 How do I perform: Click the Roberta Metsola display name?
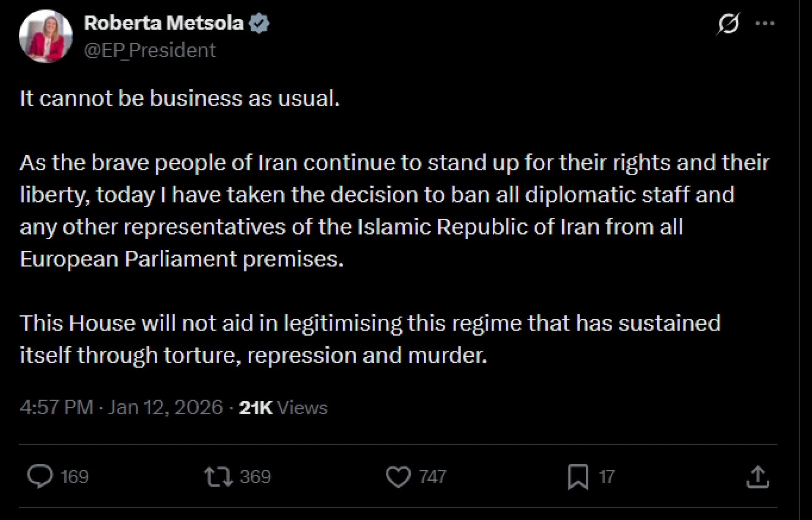click(164, 23)
